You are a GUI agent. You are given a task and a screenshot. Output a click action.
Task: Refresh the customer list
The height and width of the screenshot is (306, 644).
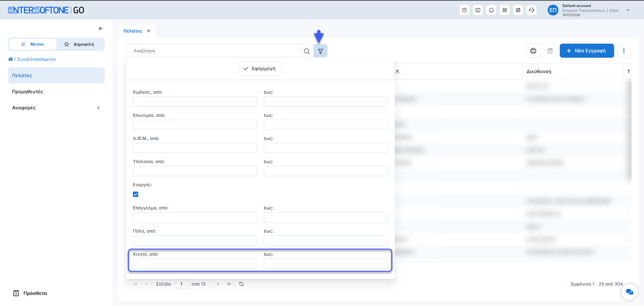click(241, 284)
